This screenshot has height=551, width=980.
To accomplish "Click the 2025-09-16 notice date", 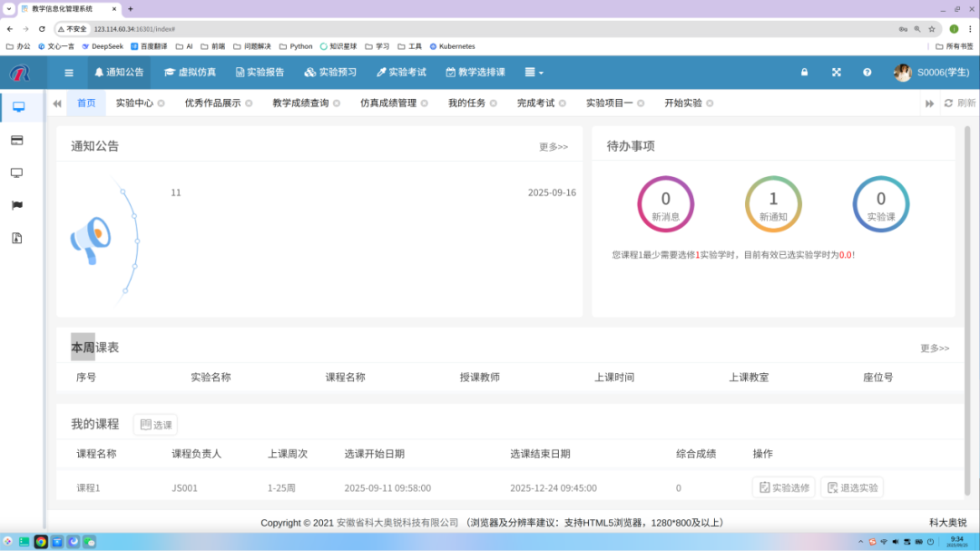I will [x=552, y=192].
